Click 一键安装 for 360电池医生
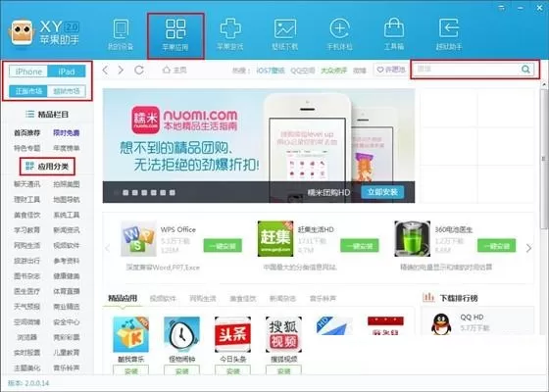 click(496, 246)
